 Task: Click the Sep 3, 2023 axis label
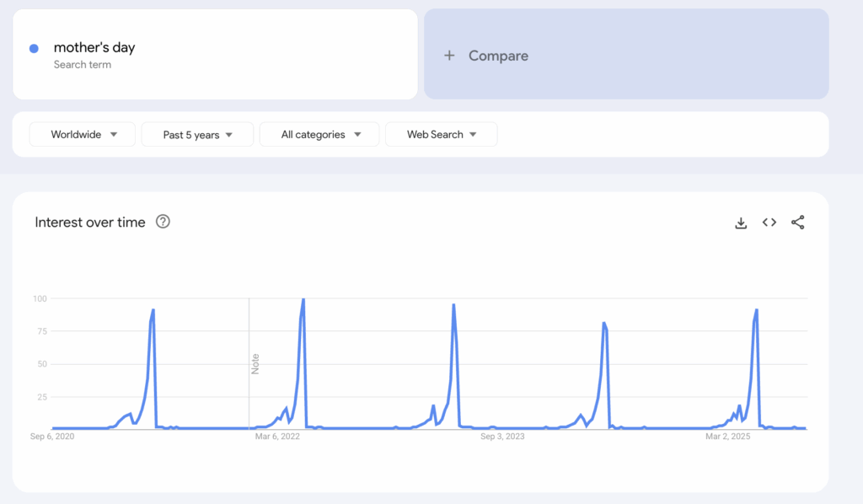(502, 437)
